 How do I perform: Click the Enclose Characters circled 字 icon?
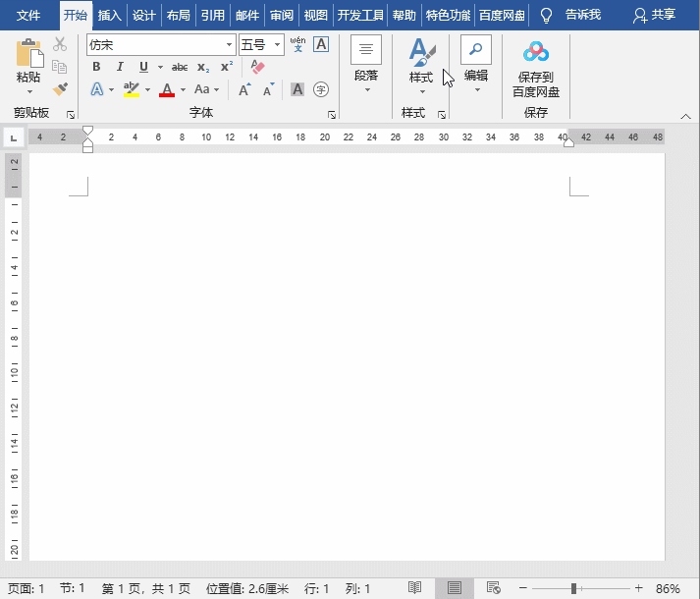(321, 89)
